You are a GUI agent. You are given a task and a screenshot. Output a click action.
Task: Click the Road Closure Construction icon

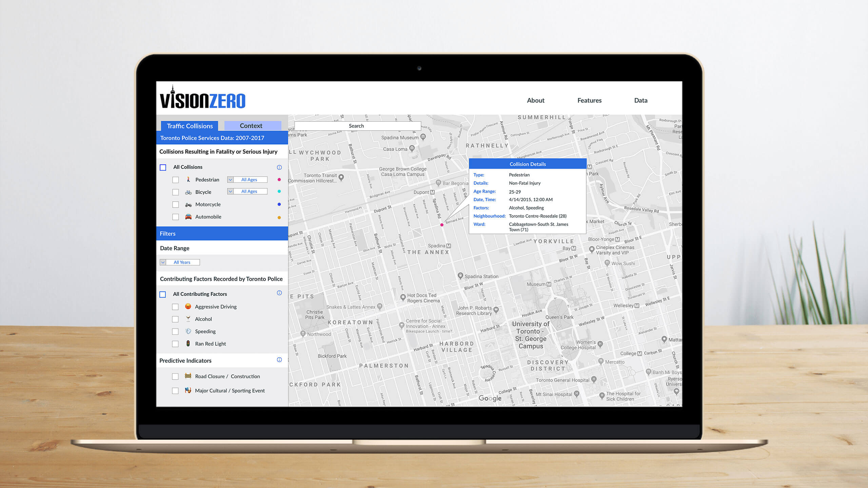pyautogui.click(x=189, y=376)
